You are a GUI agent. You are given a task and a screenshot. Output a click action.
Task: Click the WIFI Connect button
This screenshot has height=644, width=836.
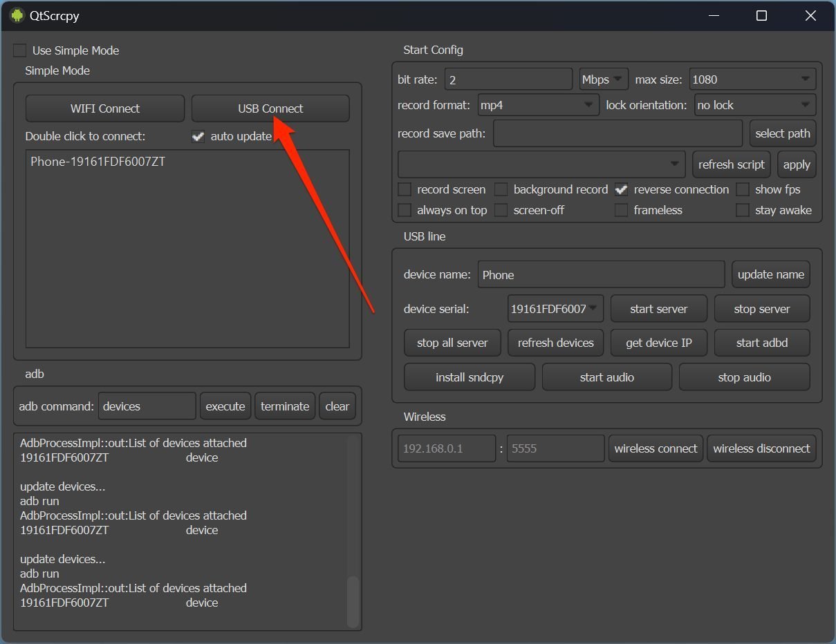(105, 108)
